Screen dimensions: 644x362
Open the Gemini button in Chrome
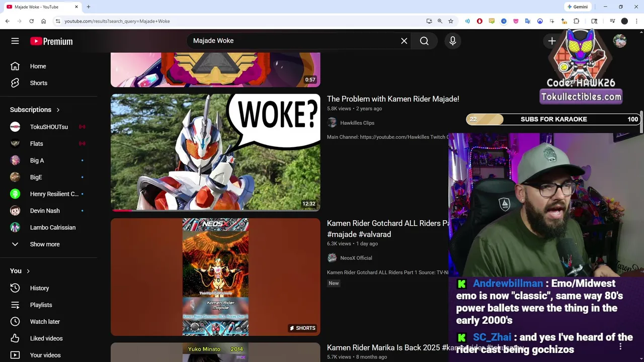point(577,7)
